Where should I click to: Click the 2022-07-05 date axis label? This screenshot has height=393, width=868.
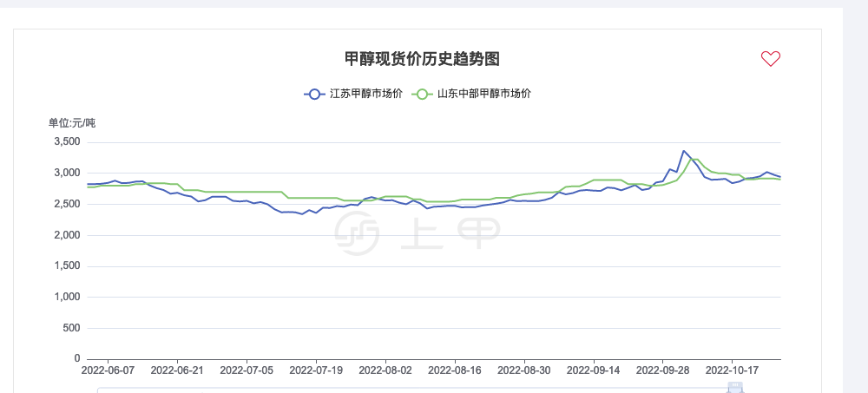pyautogui.click(x=247, y=370)
